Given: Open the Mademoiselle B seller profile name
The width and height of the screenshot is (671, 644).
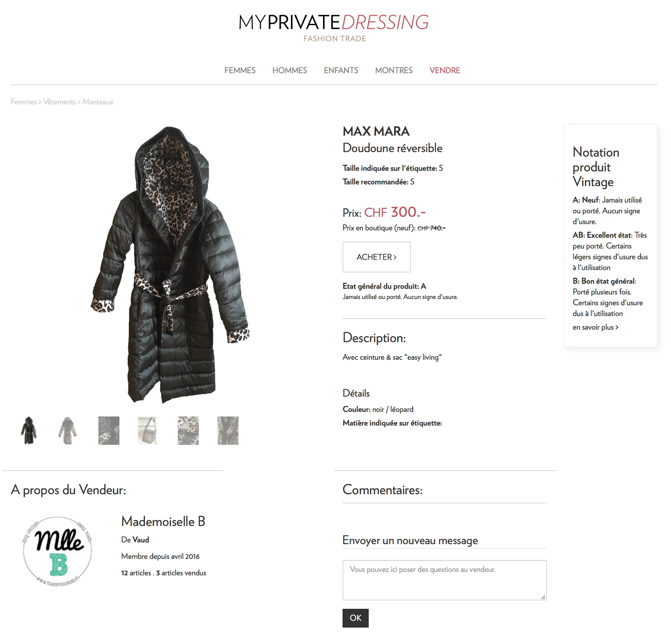Looking at the screenshot, I should (163, 521).
